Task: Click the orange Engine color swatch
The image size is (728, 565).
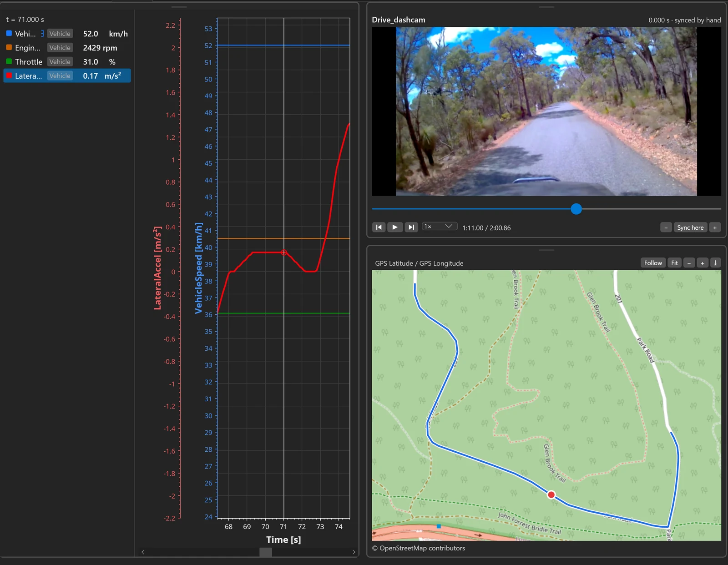Action: (9, 47)
